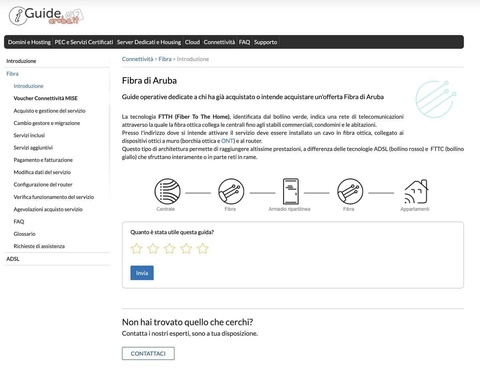Open the Domini e Hosting menu

pyautogui.click(x=29, y=42)
